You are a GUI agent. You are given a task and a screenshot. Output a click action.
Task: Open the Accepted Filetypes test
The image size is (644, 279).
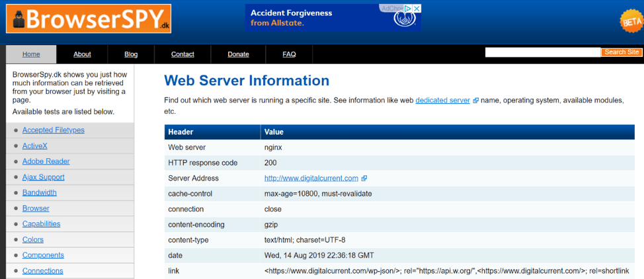[x=54, y=130]
